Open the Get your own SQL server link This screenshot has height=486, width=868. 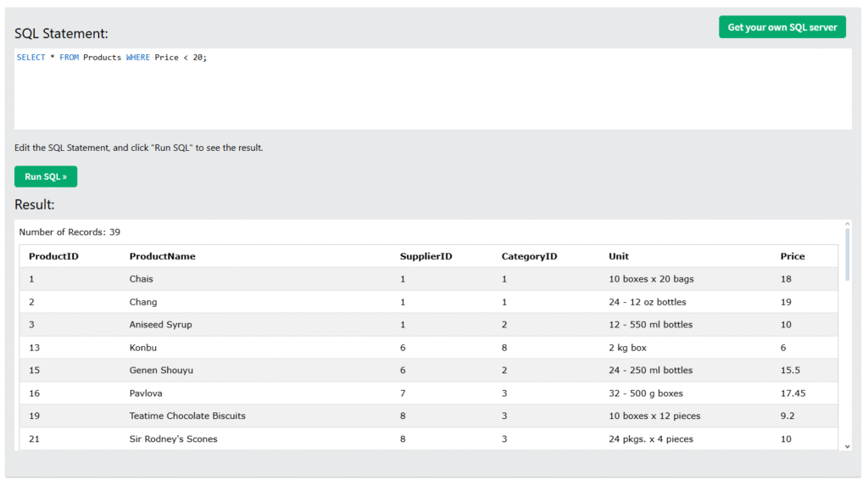point(782,27)
